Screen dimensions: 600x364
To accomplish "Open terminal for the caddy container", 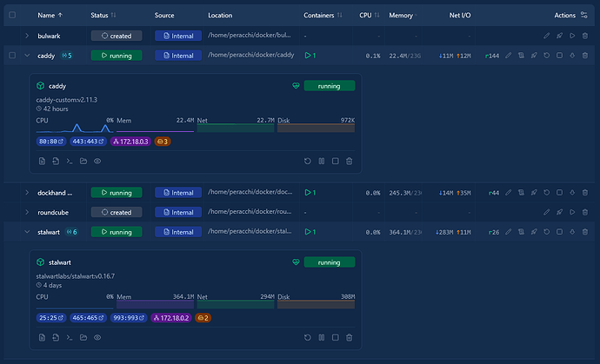I will click(x=70, y=161).
